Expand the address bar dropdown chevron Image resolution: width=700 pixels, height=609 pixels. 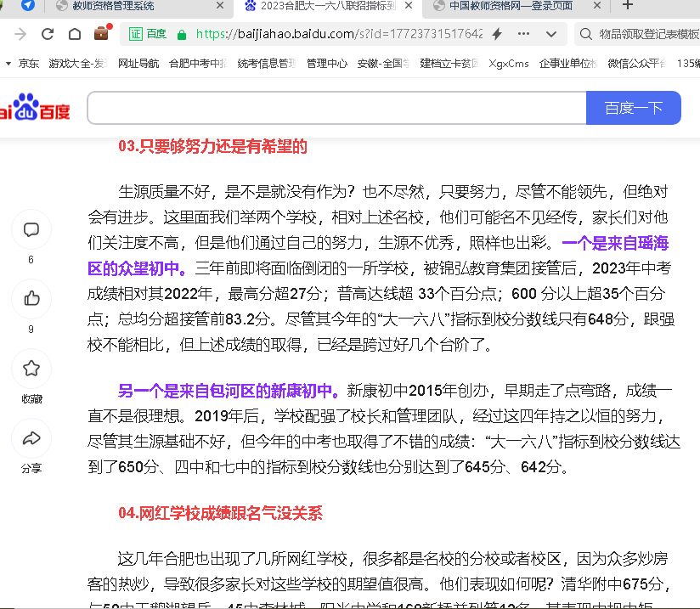coord(551,34)
